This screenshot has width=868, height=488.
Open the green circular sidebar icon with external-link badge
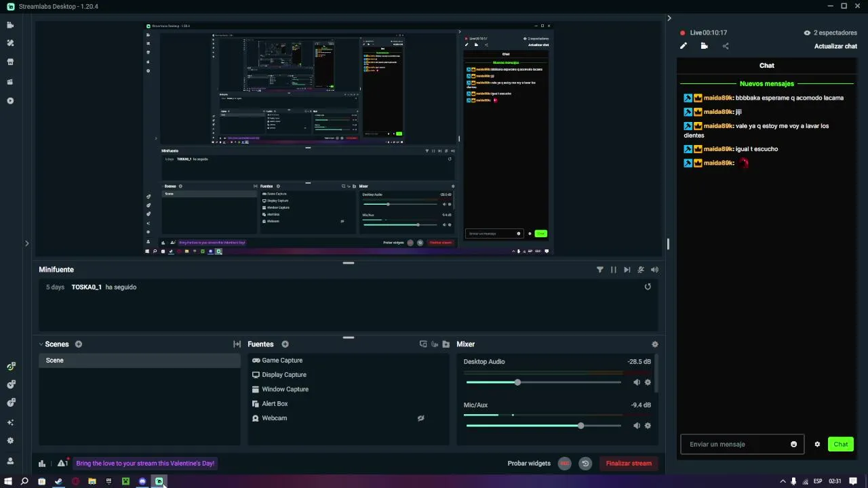tap(10, 367)
